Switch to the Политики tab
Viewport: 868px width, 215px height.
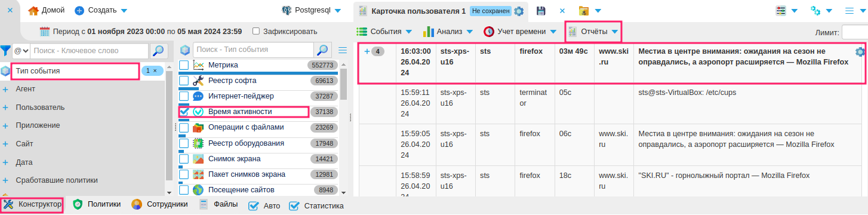click(97, 204)
